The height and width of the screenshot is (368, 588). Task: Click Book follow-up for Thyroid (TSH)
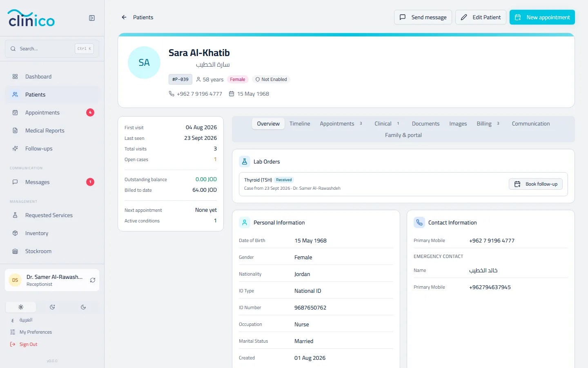pos(536,184)
